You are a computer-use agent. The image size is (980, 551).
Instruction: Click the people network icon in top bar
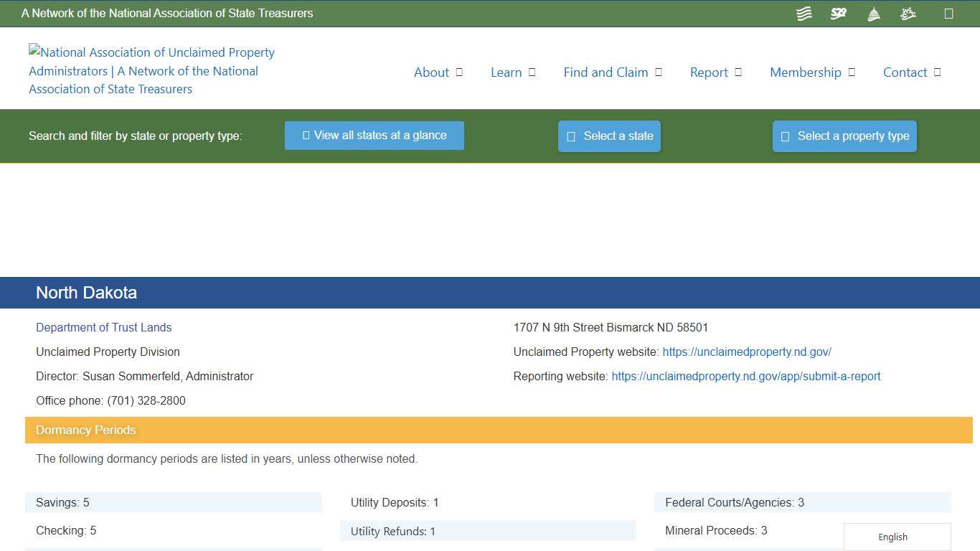click(908, 13)
